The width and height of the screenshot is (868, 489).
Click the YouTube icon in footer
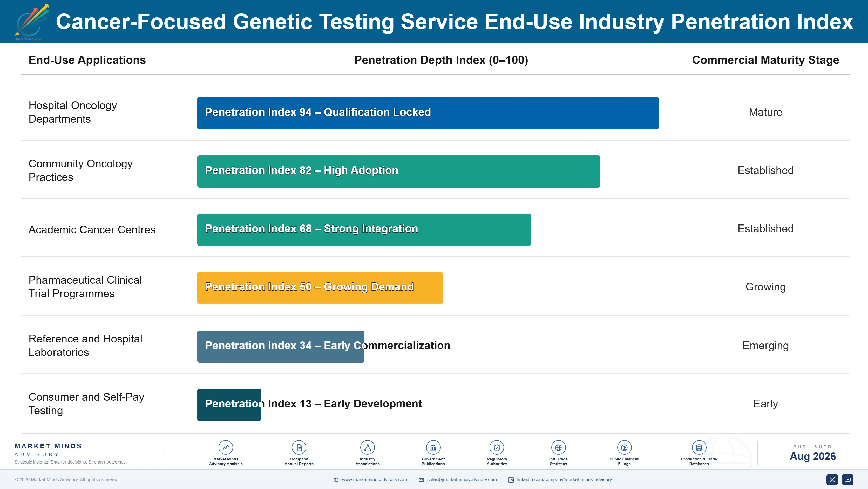pyautogui.click(x=848, y=480)
